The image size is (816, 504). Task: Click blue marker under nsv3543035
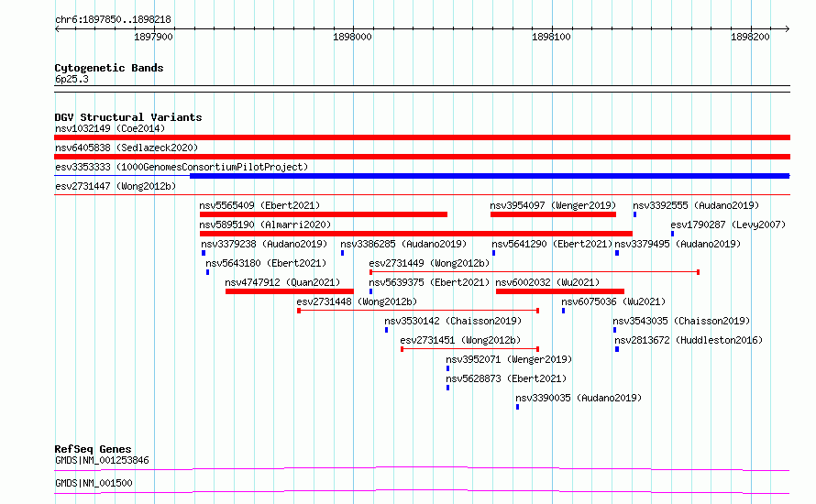tap(614, 330)
